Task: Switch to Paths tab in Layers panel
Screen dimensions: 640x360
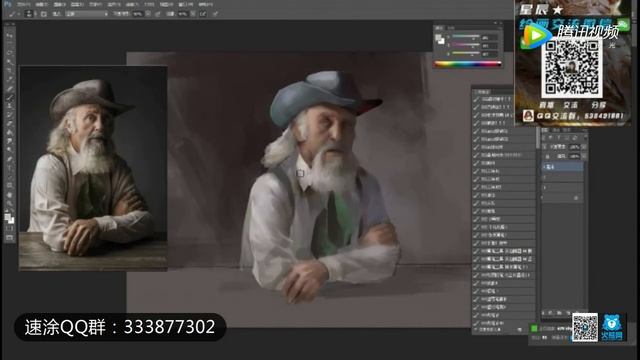Action: [x=567, y=130]
